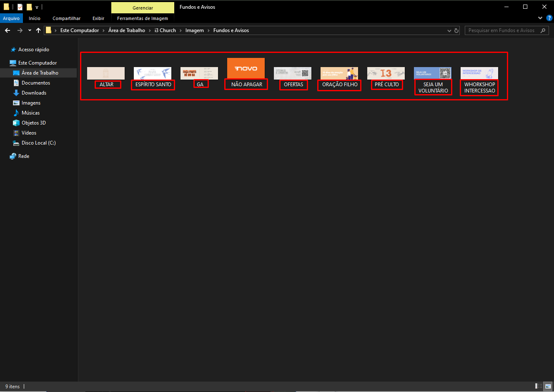554x392 pixels.
Task: Select the WHORKSHOP INTERCESSAO thumbnail
Action: (479, 73)
